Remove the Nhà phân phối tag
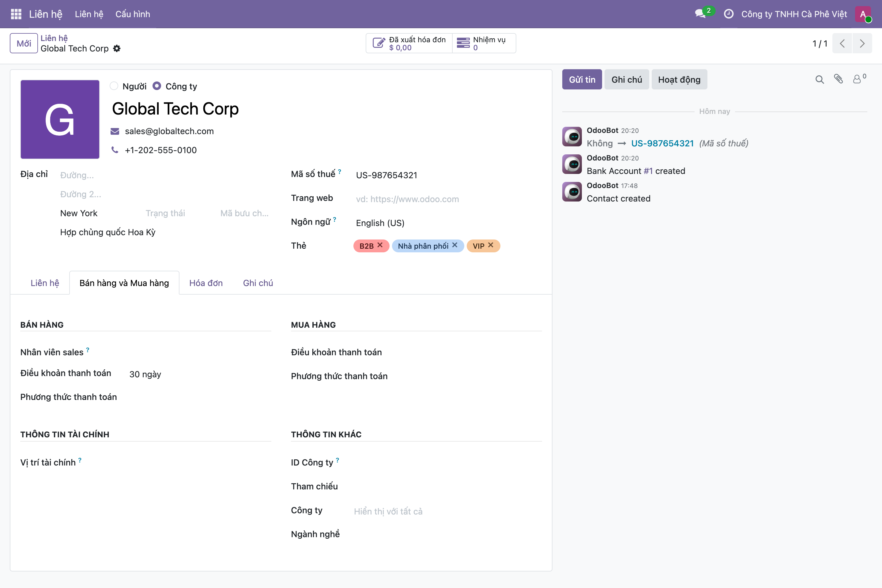 (455, 245)
